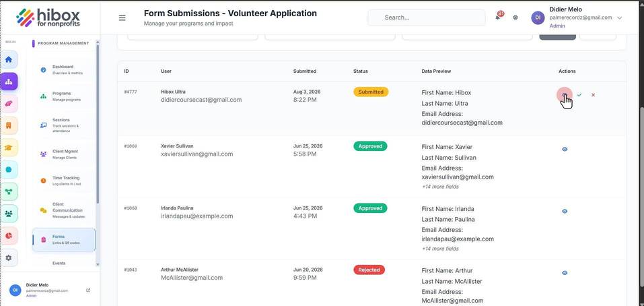Click submission ID #1868
644x306 pixels.
click(130, 208)
